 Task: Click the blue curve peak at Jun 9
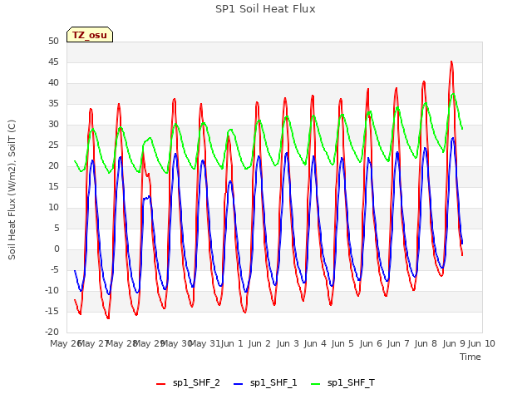pos(452,138)
